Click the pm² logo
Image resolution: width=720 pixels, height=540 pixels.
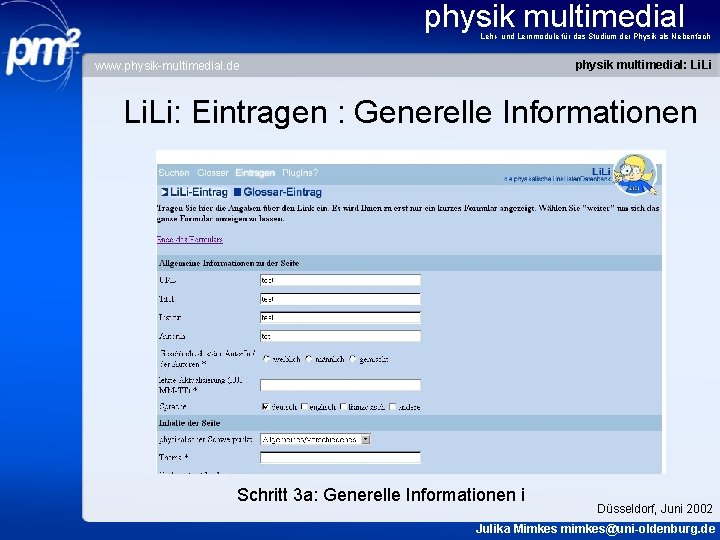point(43,51)
